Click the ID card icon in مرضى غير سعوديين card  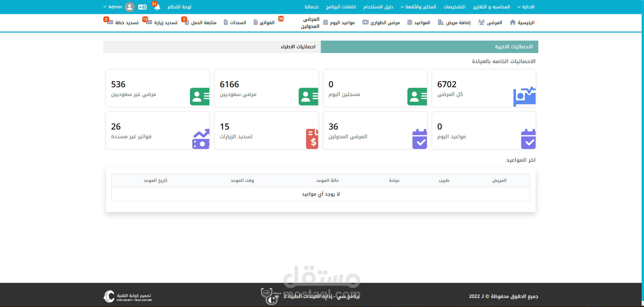(199, 97)
